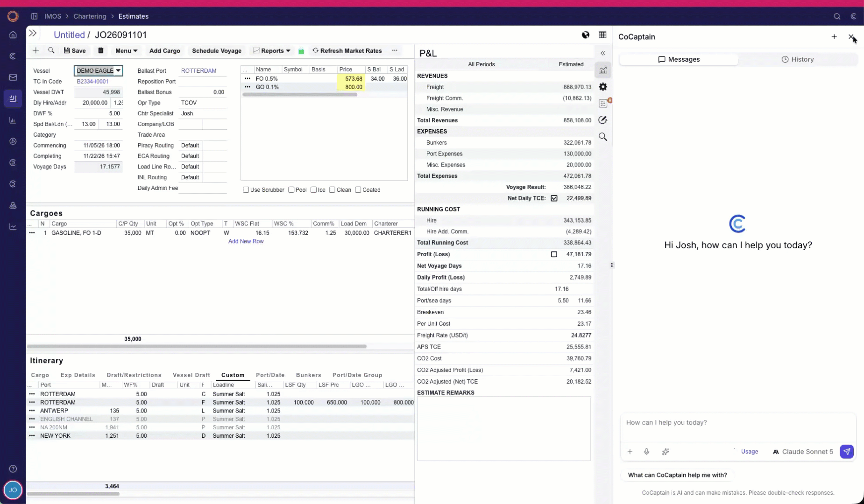Open the settings gear in P&L side strip
Image resolution: width=864 pixels, height=504 pixels.
[x=603, y=87]
